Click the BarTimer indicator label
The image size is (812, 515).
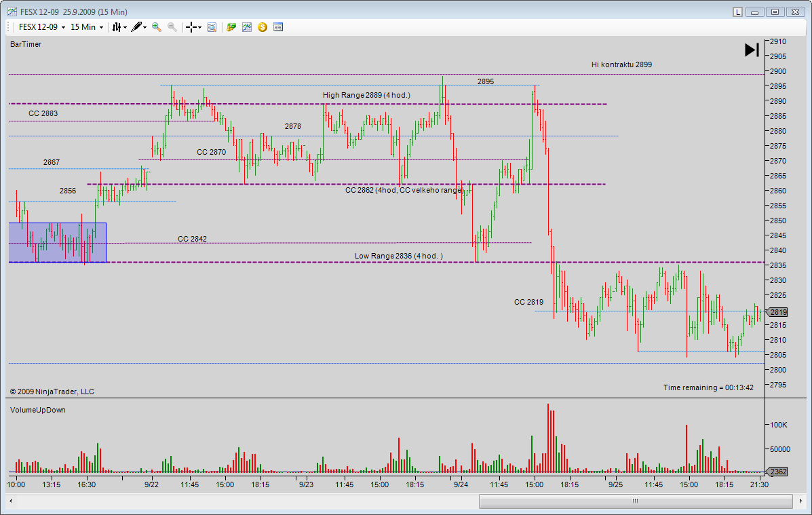tap(26, 44)
